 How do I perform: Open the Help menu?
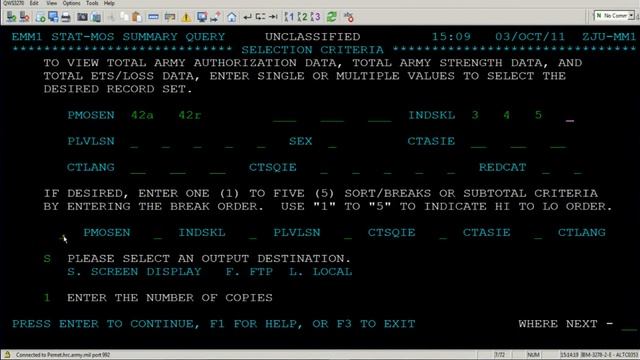(109, 3)
